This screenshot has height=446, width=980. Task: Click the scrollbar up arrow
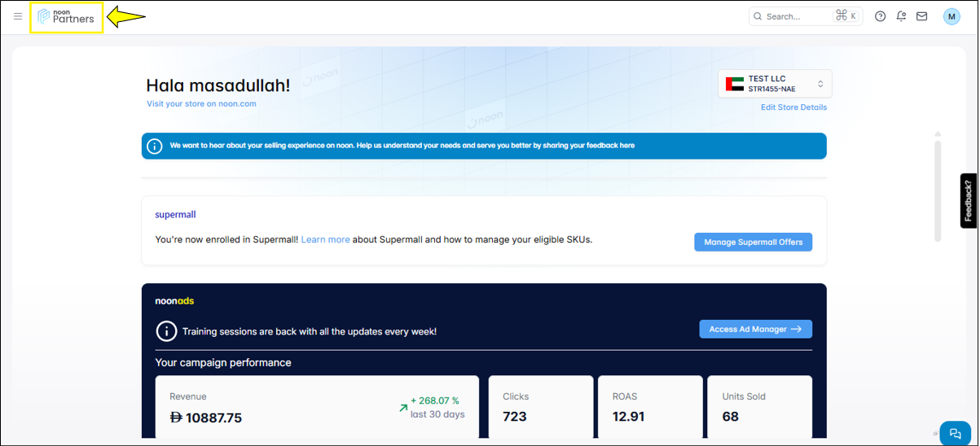click(x=938, y=133)
